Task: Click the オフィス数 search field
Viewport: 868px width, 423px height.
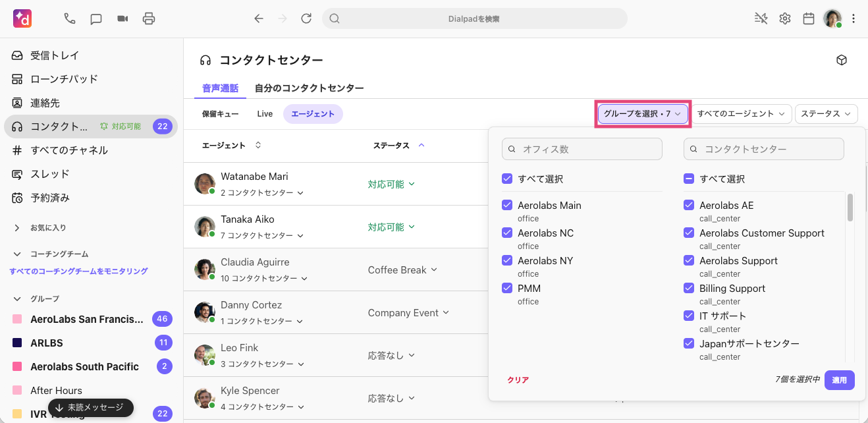Action: pos(582,149)
